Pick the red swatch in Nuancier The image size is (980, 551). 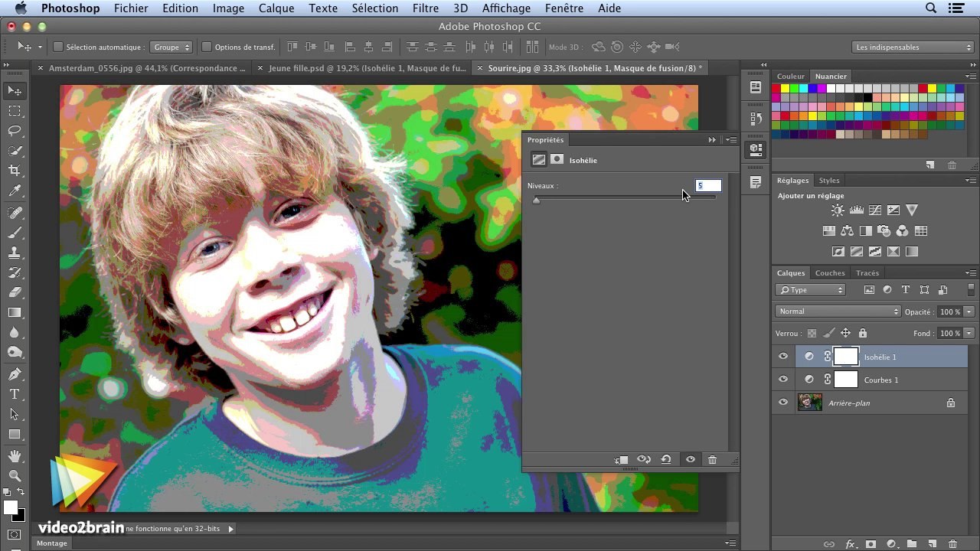tap(776, 89)
